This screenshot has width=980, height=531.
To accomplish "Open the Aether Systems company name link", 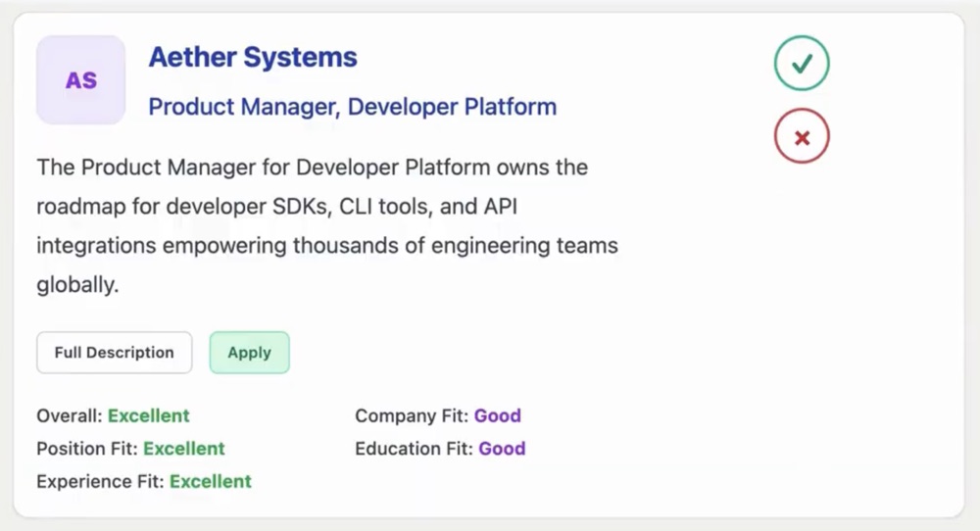I will 253,57.
